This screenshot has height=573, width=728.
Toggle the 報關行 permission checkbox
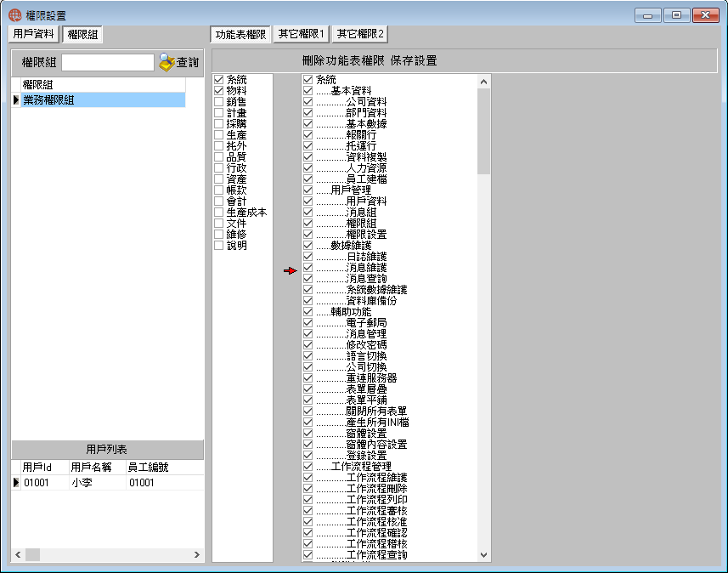(308, 135)
